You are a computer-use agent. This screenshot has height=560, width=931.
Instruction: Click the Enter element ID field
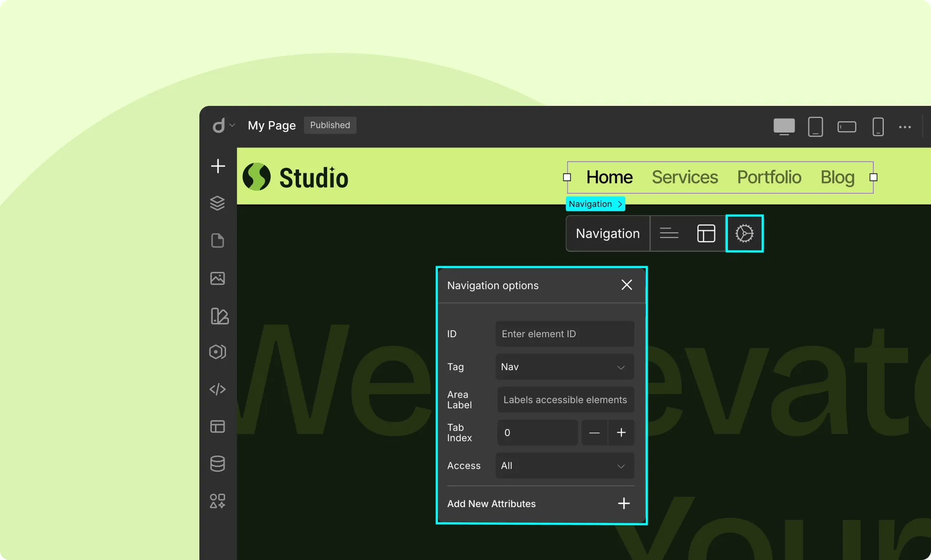pyautogui.click(x=565, y=334)
